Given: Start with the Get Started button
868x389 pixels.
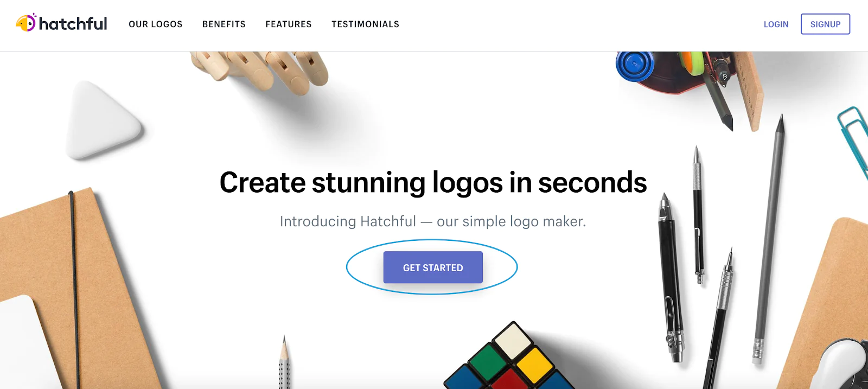Looking at the screenshot, I should pyautogui.click(x=433, y=267).
